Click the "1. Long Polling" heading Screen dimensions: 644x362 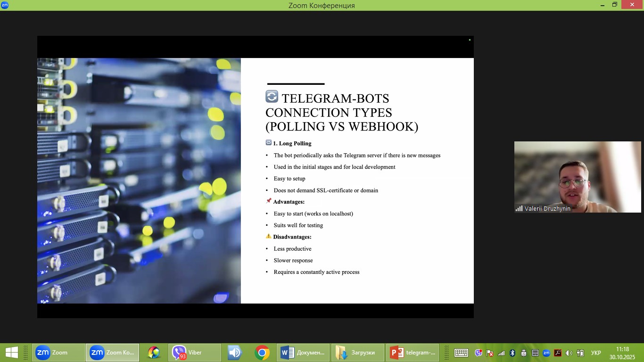pos(292,143)
